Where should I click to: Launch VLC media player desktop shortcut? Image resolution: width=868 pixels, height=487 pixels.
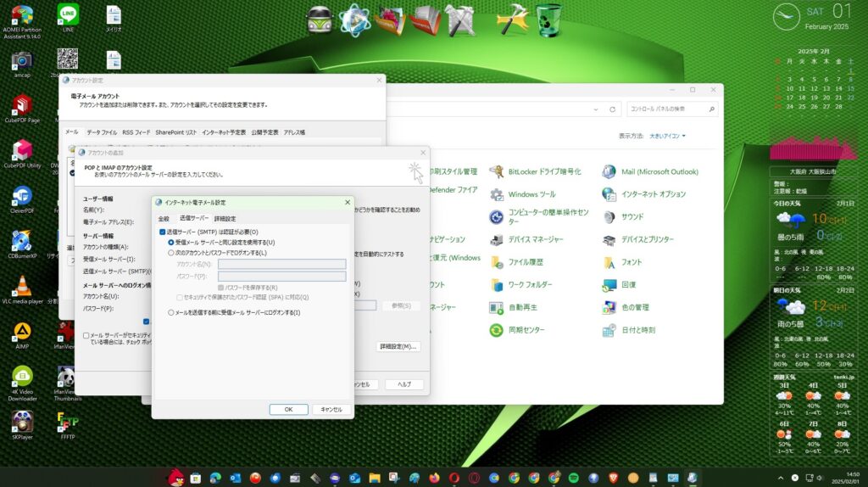pos(22,287)
